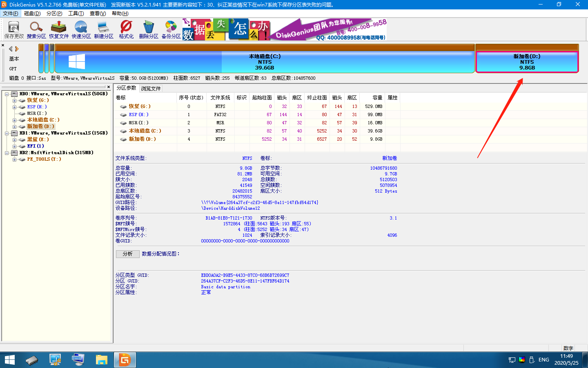The image size is (588, 368).
Task: Open the keyboard monitor taskbar icon
Action: (78, 360)
